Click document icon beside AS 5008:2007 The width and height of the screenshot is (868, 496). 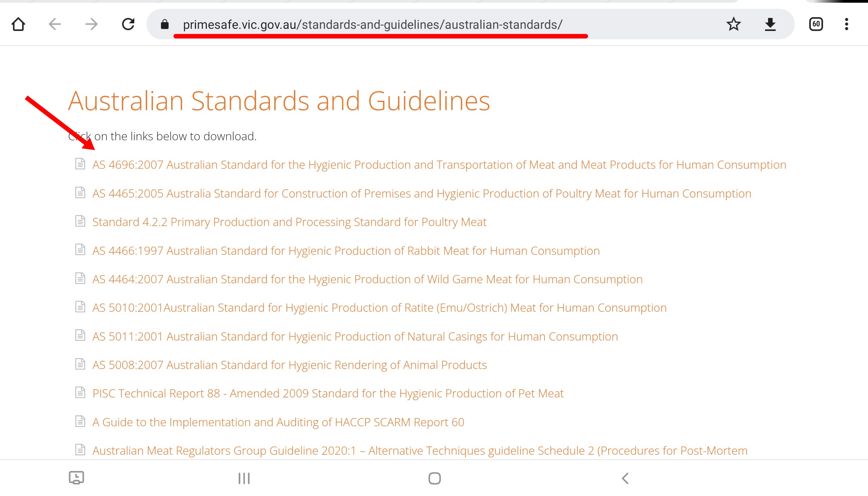(x=80, y=364)
